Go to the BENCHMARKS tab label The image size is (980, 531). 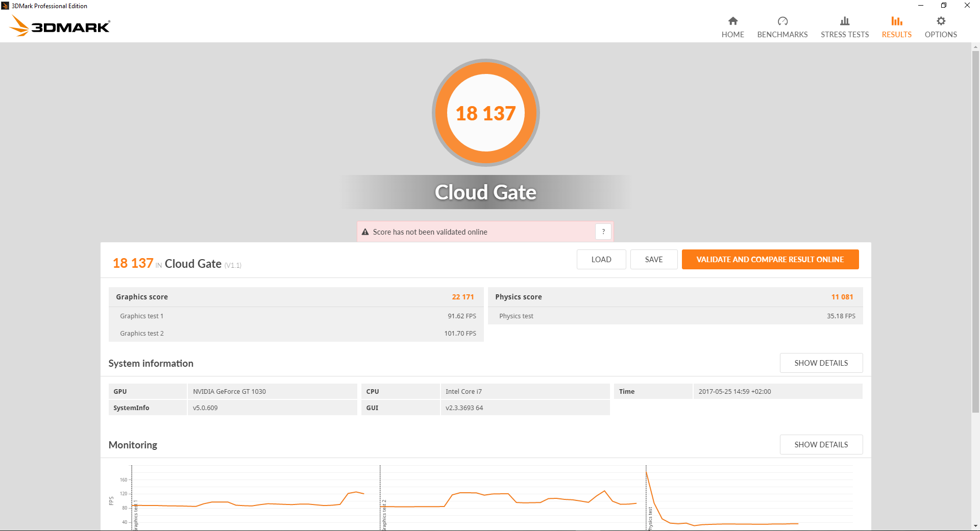(x=782, y=35)
